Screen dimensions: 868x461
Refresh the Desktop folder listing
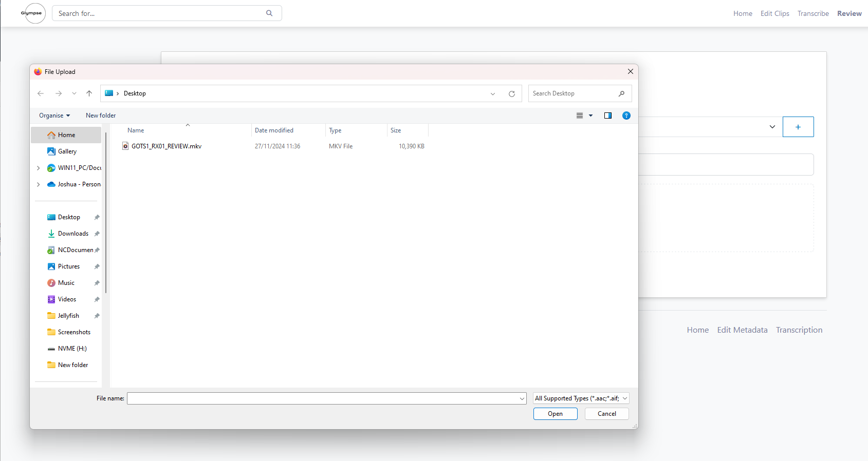tap(511, 93)
